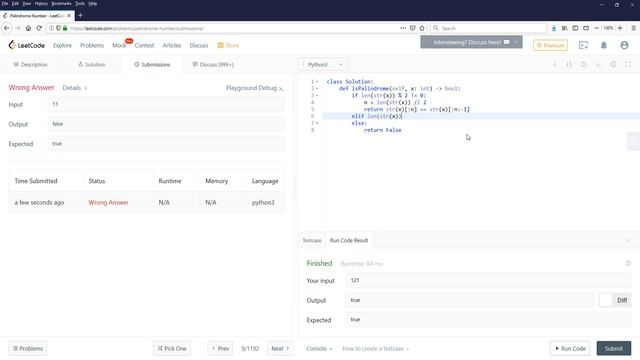Zoom in with the plus toolbar icon
Image resolution: width=640 pixels, height=360 pixels.
coord(620,28)
